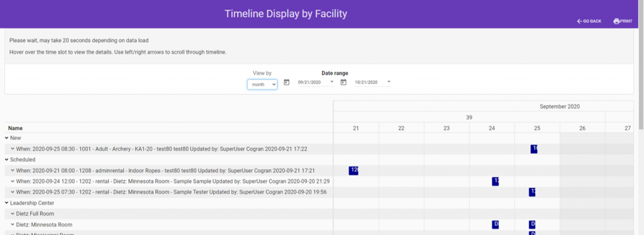
Task: Select the Archery time slot on September 25
Action: coord(534,149)
